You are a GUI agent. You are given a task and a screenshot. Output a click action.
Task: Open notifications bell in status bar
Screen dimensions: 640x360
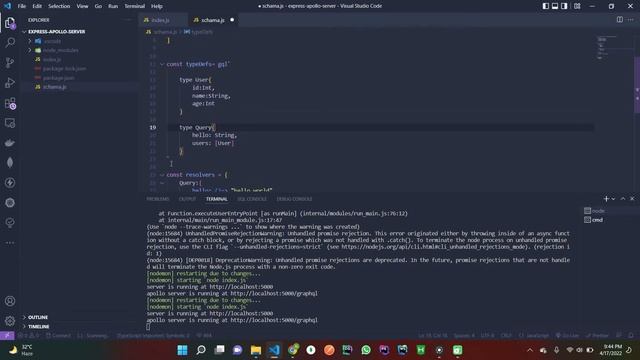coord(631,336)
